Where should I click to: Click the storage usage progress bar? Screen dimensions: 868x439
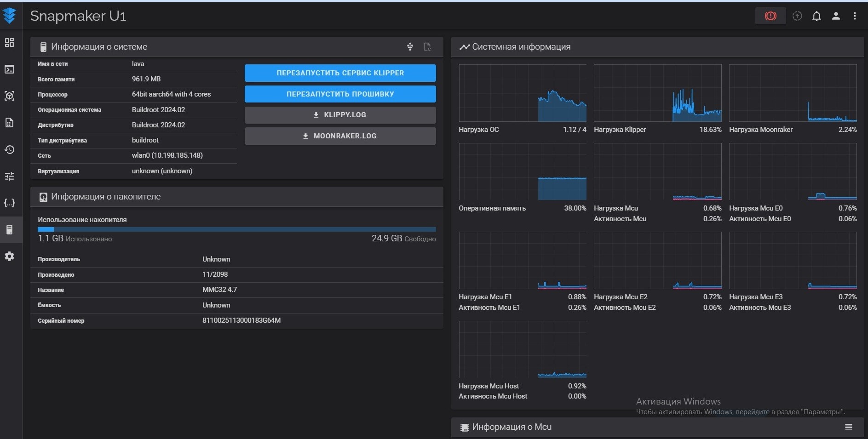[236, 229]
